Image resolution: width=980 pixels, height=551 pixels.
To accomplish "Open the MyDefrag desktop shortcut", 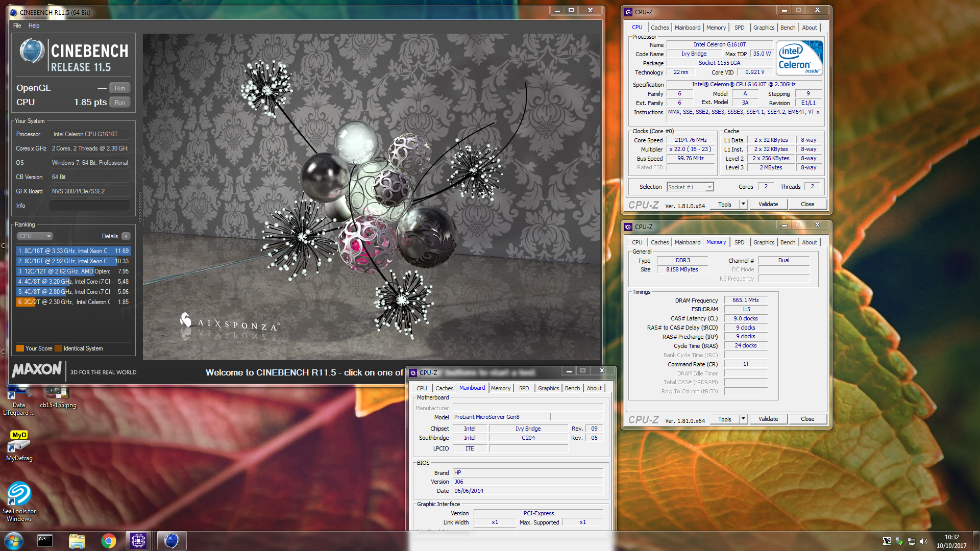I will (19, 446).
